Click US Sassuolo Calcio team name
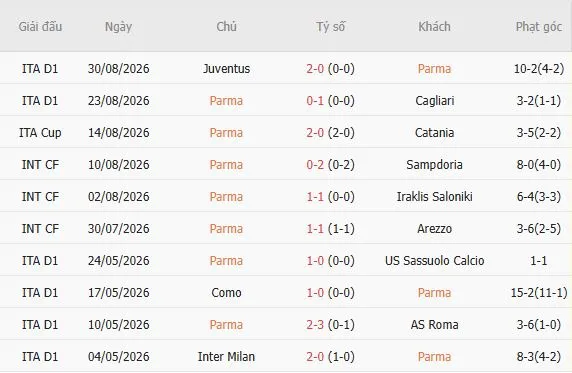Image resolution: width=572 pixels, height=373 pixels. click(x=434, y=261)
